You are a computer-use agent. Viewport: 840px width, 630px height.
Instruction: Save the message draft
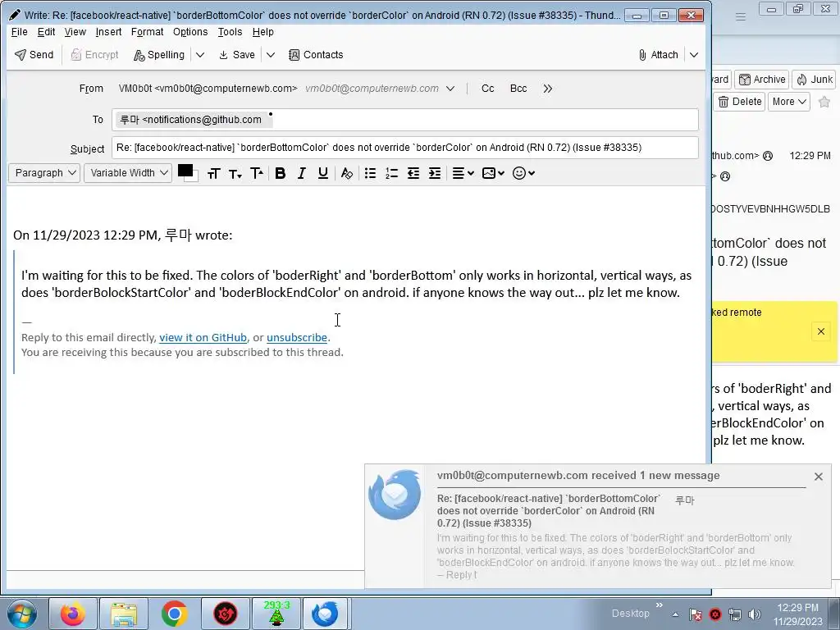point(237,55)
